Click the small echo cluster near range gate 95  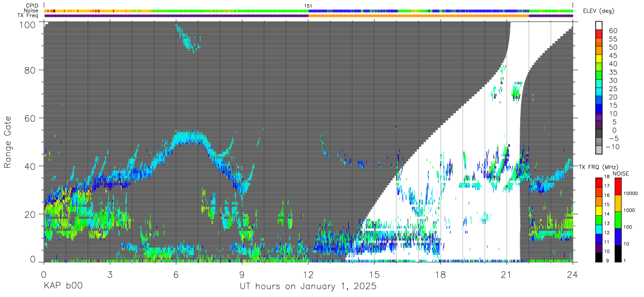(x=188, y=39)
